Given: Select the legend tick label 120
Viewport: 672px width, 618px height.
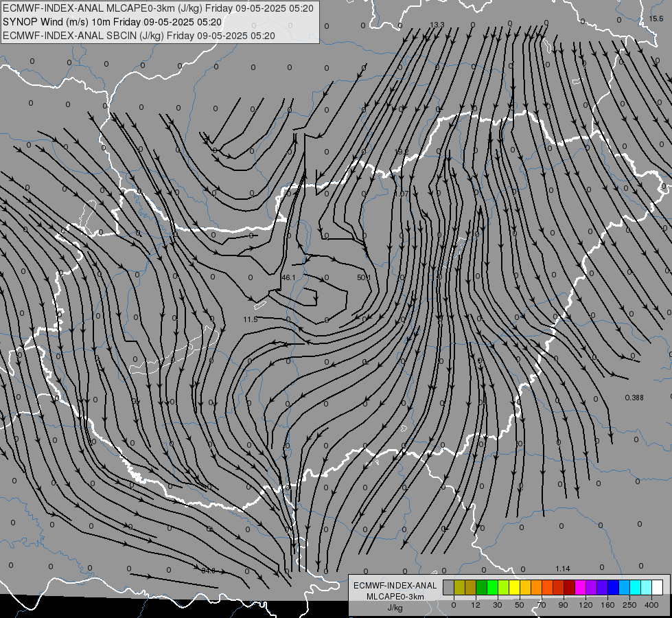Looking at the screenshot, I should (x=586, y=605).
